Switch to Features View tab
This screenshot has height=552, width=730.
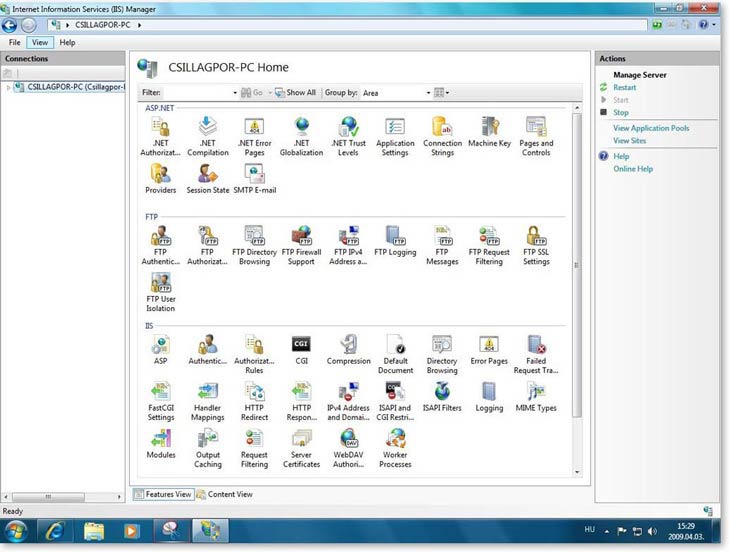tap(163, 494)
